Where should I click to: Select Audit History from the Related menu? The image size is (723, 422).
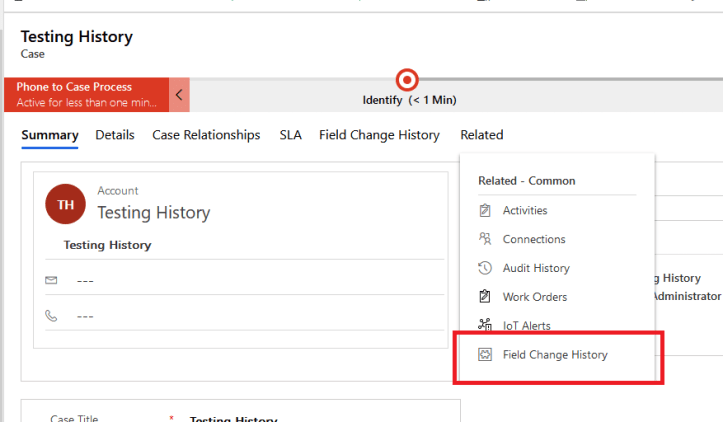click(536, 268)
